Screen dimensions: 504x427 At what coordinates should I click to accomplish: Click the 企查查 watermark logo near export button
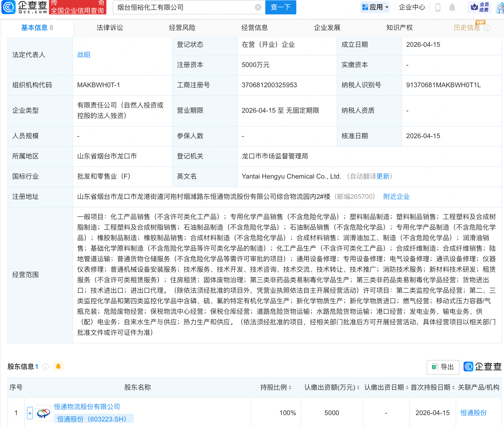pyautogui.click(x=482, y=367)
